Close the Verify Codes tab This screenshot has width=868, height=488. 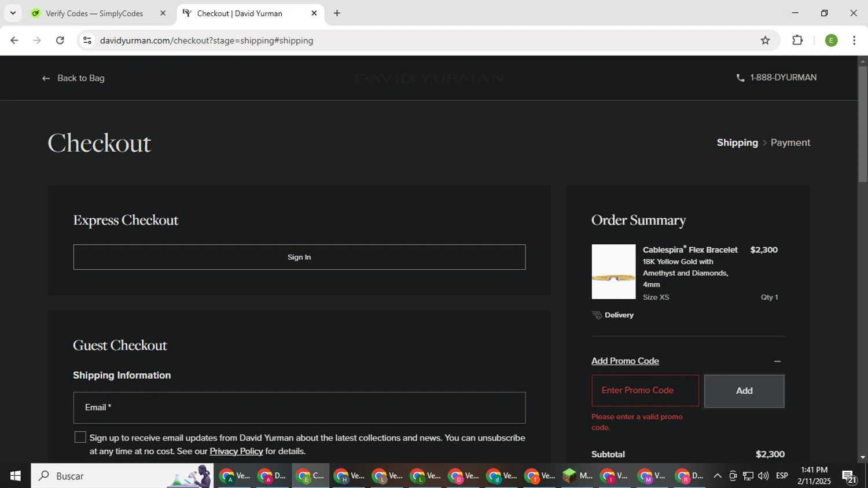click(163, 13)
